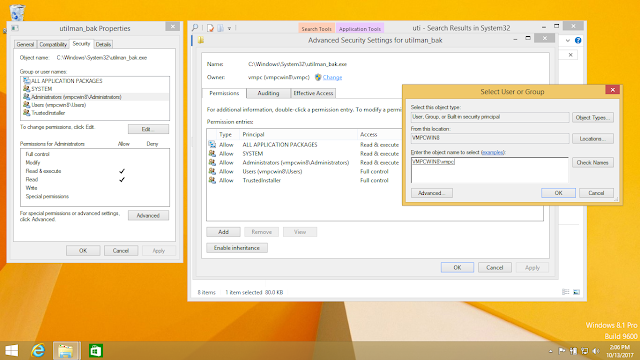
Task: Open the Search Tools ribbon tab
Action: point(316,29)
